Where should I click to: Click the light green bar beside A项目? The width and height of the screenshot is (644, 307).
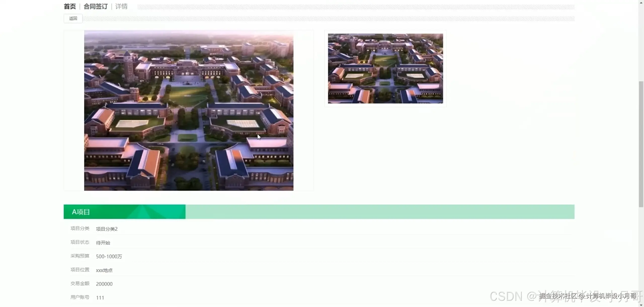(380, 212)
